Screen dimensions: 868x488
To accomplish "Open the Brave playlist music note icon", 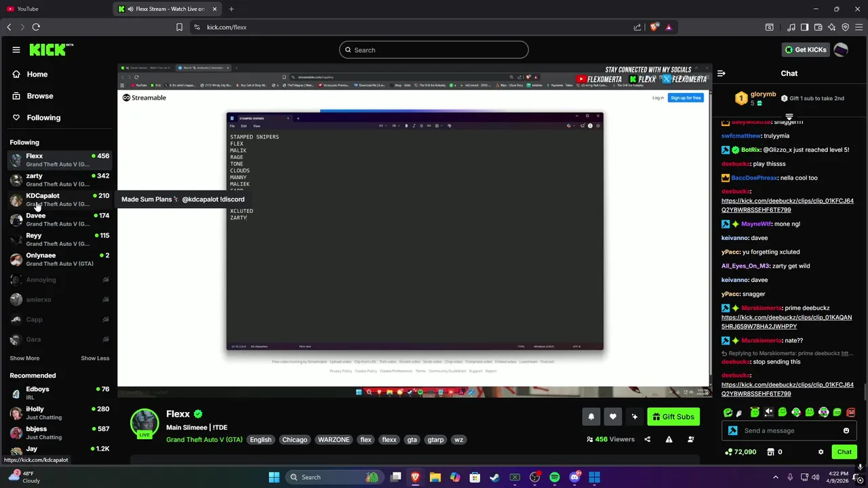I will pos(791,27).
